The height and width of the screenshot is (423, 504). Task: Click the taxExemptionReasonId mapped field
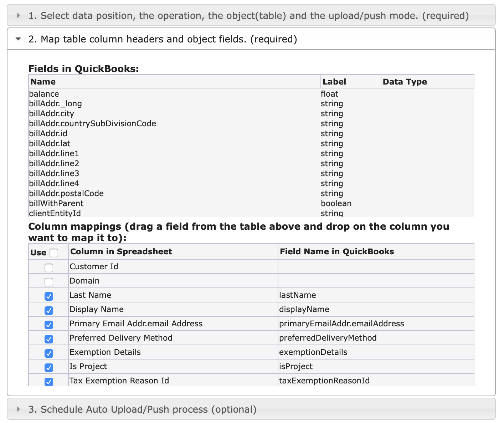(x=376, y=380)
